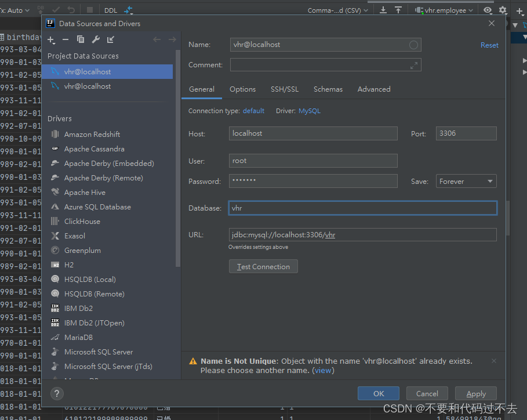Viewport: 527px width, 420px height.
Task: Switch to the Schemas tab
Action: coord(328,89)
